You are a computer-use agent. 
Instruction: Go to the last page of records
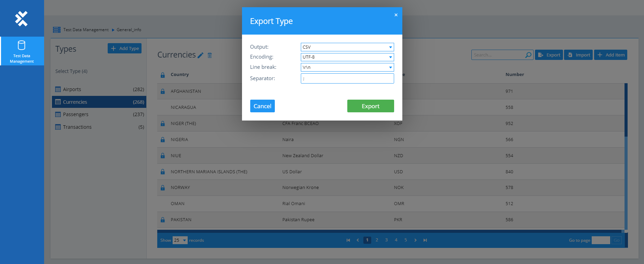coord(425,240)
